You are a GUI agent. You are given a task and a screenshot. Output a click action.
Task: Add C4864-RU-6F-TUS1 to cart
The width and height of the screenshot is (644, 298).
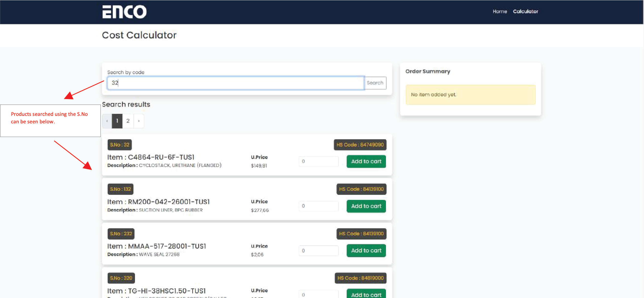tap(366, 161)
